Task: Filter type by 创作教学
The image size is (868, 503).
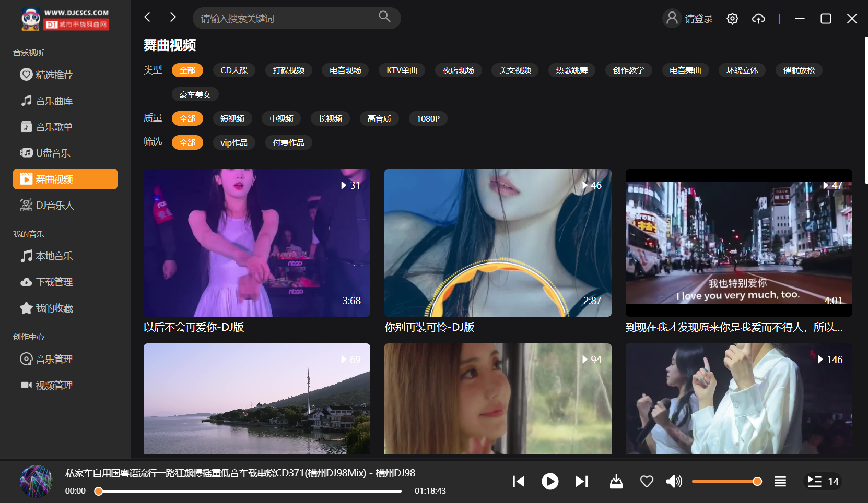Action: point(629,70)
